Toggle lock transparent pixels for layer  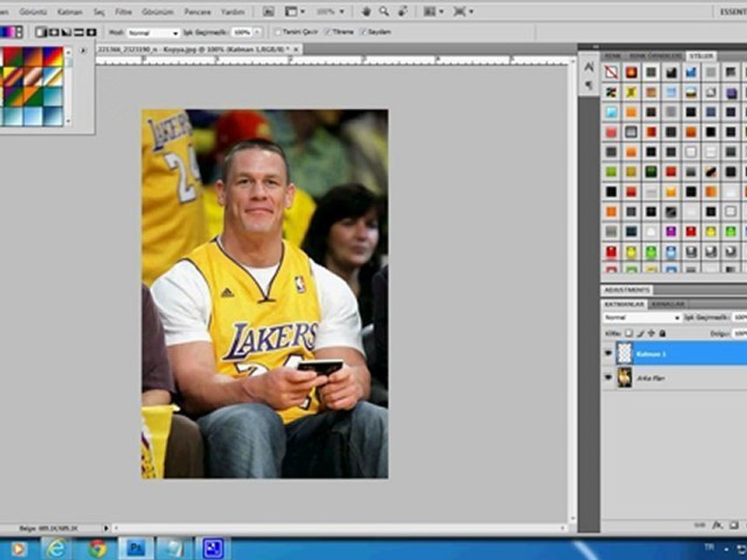(629, 334)
